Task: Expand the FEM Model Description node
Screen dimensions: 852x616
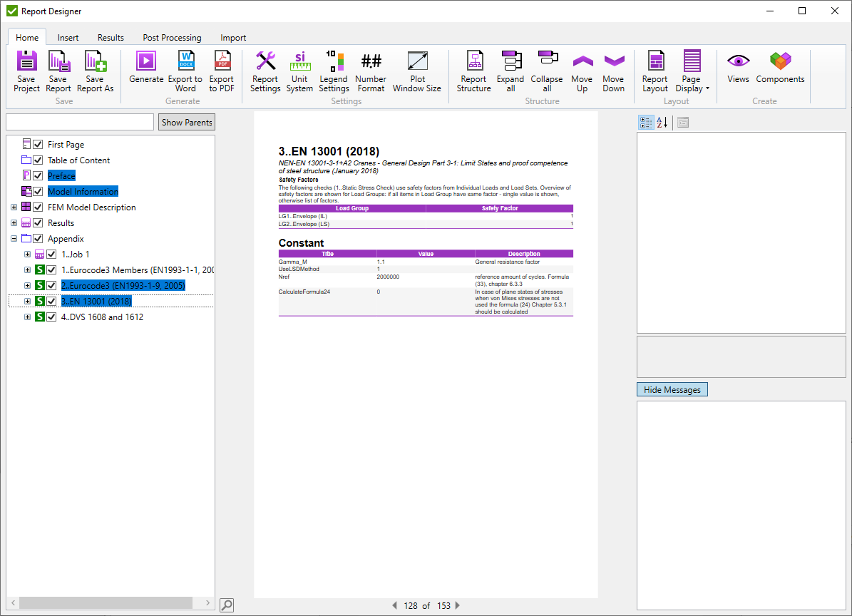Action: coord(14,207)
